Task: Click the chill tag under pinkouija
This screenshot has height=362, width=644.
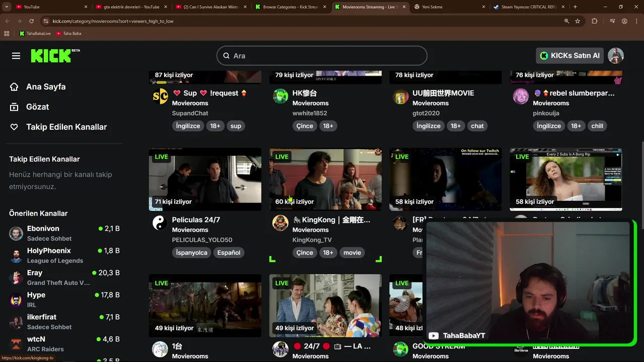Action: [x=597, y=126]
